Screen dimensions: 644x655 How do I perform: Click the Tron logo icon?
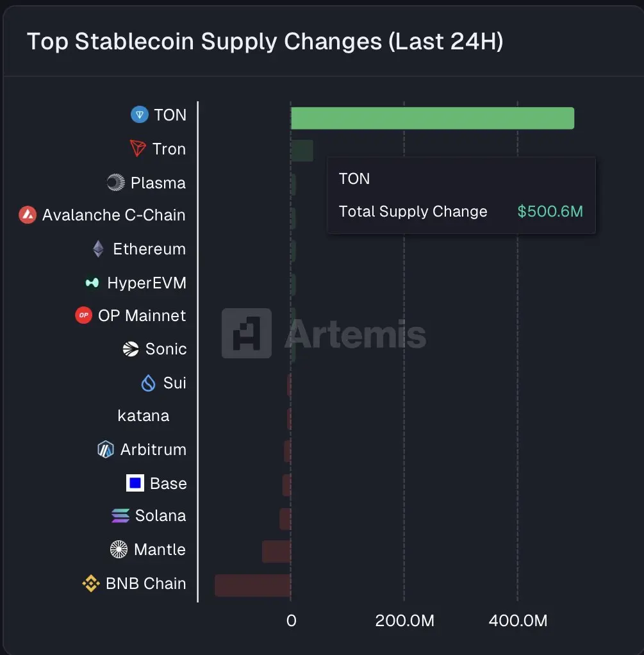click(138, 149)
